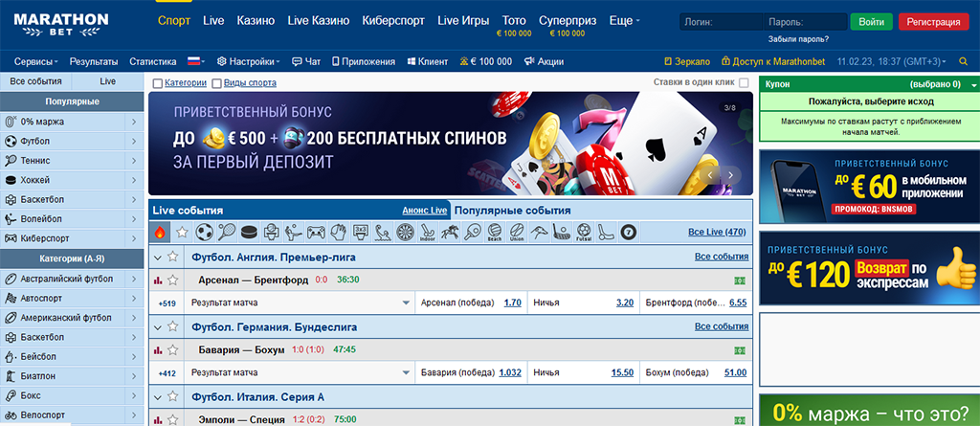Favorite the Бавария — Бохум match star
The image size is (980, 426).
click(173, 349)
